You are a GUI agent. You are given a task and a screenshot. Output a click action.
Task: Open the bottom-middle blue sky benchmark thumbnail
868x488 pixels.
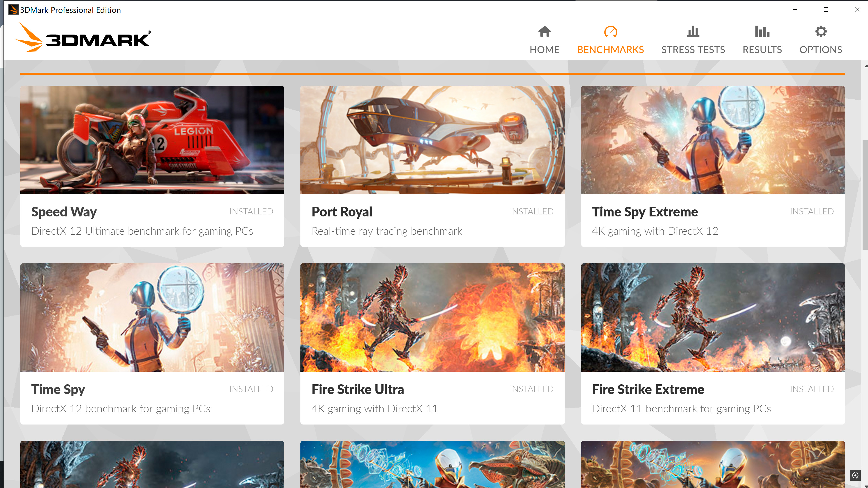pos(432,465)
